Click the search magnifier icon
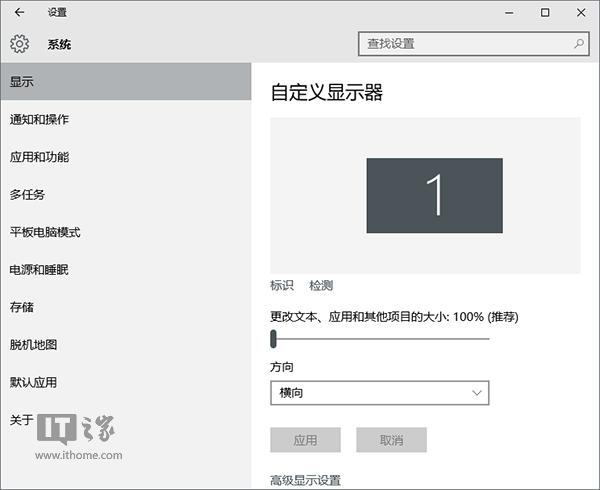The image size is (600, 490). [x=579, y=44]
